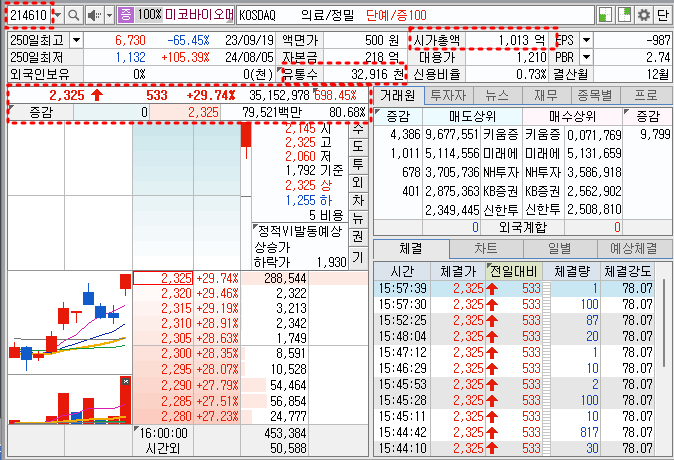Click the 214610 stock code input field

pyautogui.click(x=28, y=15)
